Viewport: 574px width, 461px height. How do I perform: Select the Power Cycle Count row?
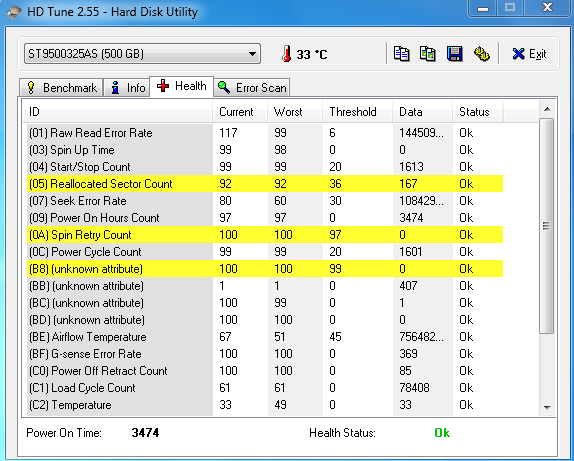click(265, 252)
